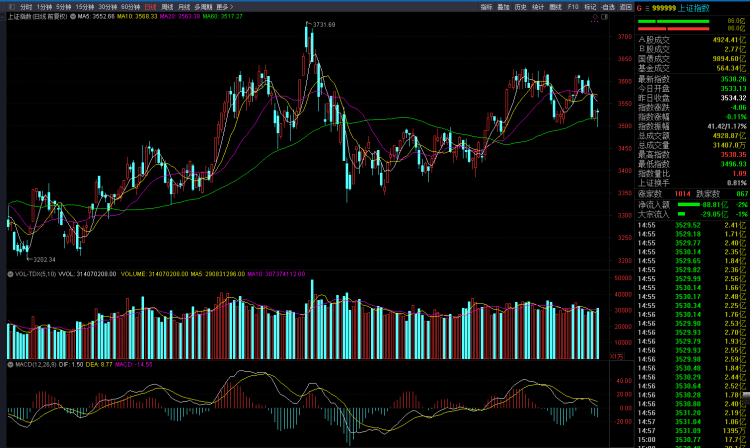Open the 多周期 multi-period view
The image size is (750, 448).
[x=202, y=6]
